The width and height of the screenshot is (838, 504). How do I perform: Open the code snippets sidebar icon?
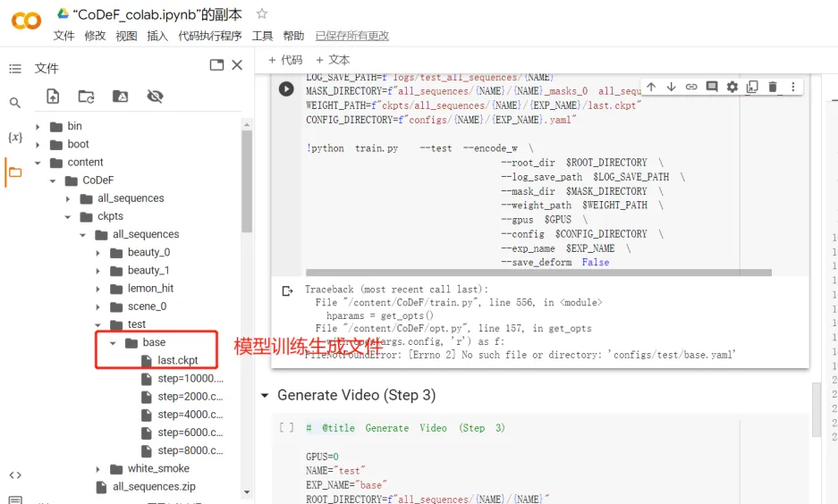click(15, 475)
